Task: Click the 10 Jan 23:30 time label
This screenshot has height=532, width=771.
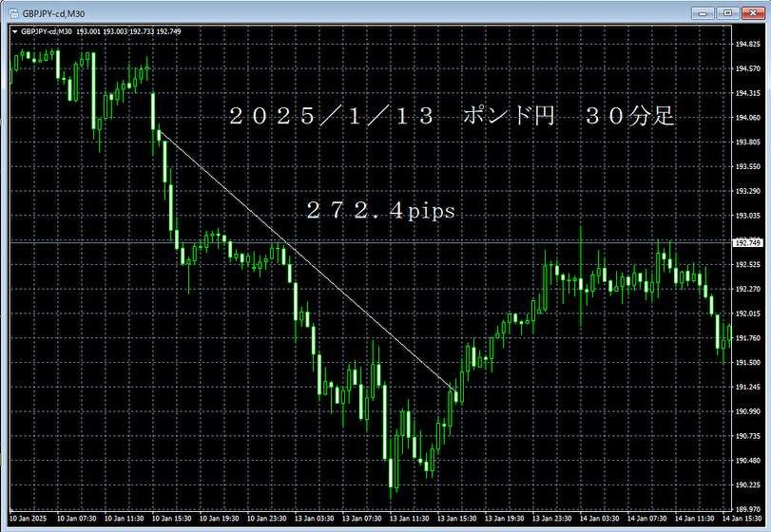Action: click(x=266, y=519)
